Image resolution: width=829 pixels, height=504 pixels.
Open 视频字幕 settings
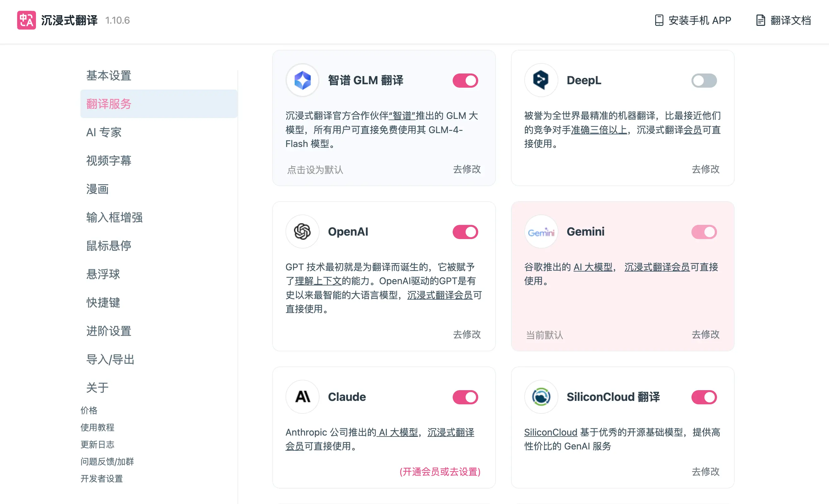pyautogui.click(x=159, y=161)
